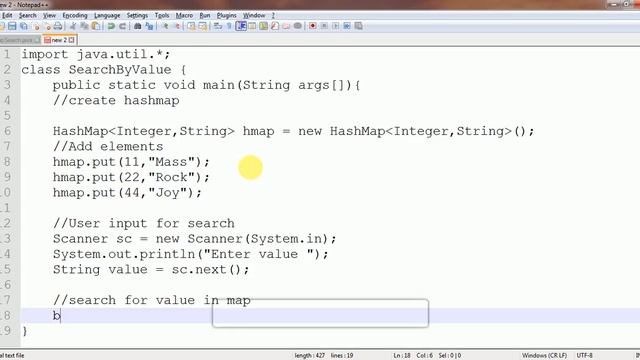The height and width of the screenshot is (360, 640).
Task: Open the Run menu
Action: click(x=205, y=16)
